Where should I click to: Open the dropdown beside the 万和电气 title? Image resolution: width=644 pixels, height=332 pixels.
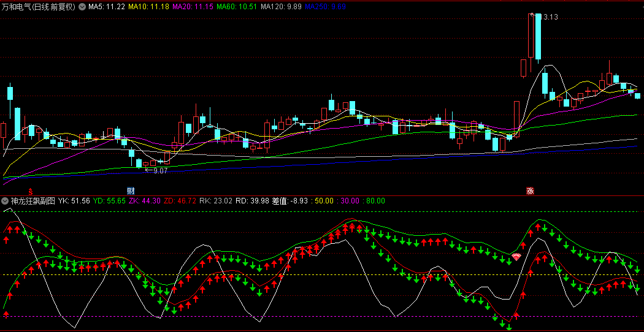pyautogui.click(x=82, y=7)
